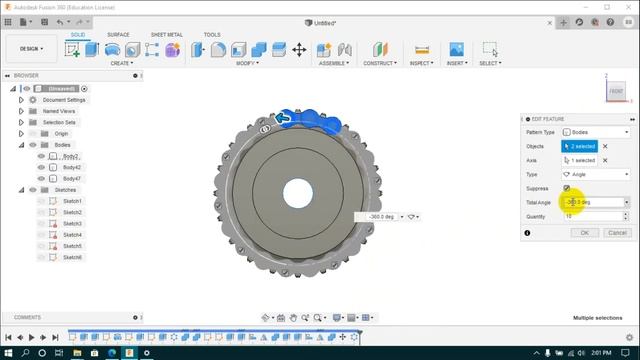Image resolution: width=640 pixels, height=360 pixels.
Task: Select the Create Sketch tool
Action: [x=72, y=50]
